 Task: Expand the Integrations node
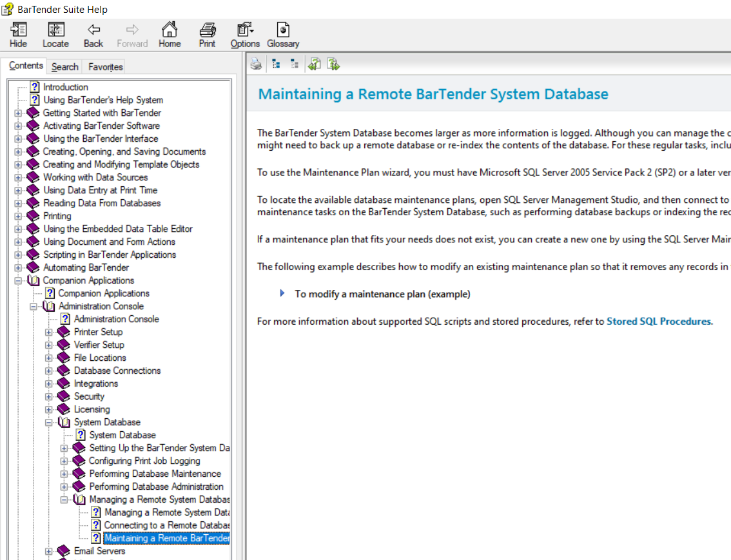pyautogui.click(x=48, y=384)
